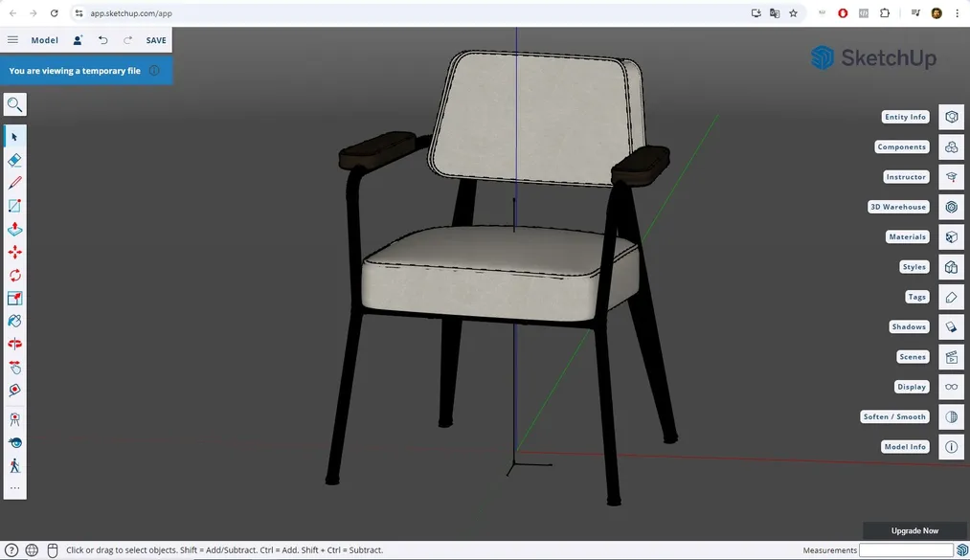Screen dimensions: 970x560
Task: Select the Eraser tool
Action: point(14,159)
